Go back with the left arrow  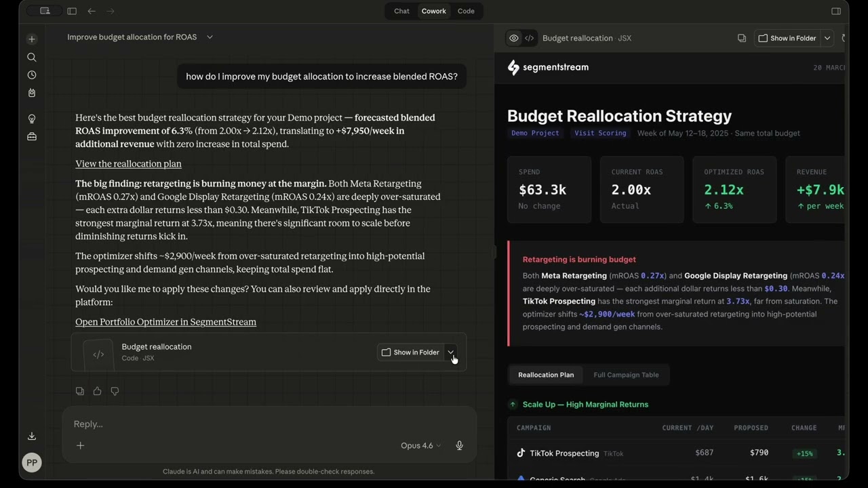click(x=92, y=11)
